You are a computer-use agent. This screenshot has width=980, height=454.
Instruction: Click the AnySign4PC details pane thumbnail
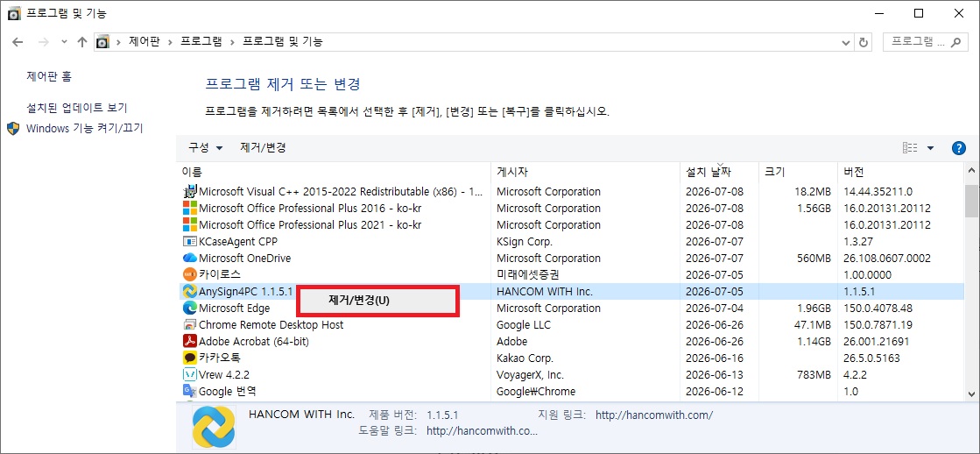[x=213, y=427]
